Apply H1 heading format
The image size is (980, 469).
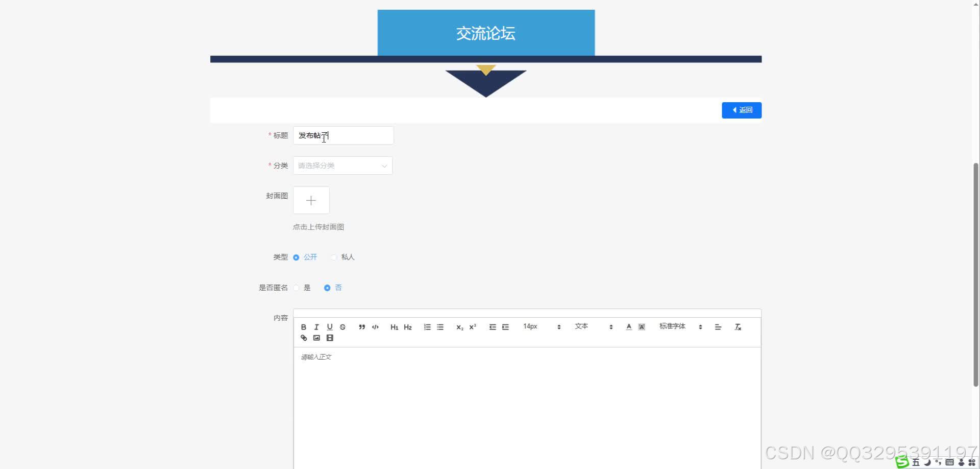394,326
